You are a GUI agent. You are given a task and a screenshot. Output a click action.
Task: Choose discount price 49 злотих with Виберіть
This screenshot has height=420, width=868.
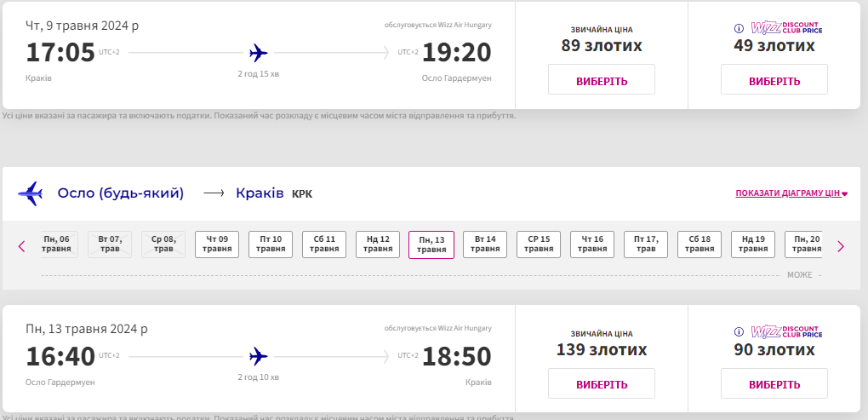click(774, 80)
